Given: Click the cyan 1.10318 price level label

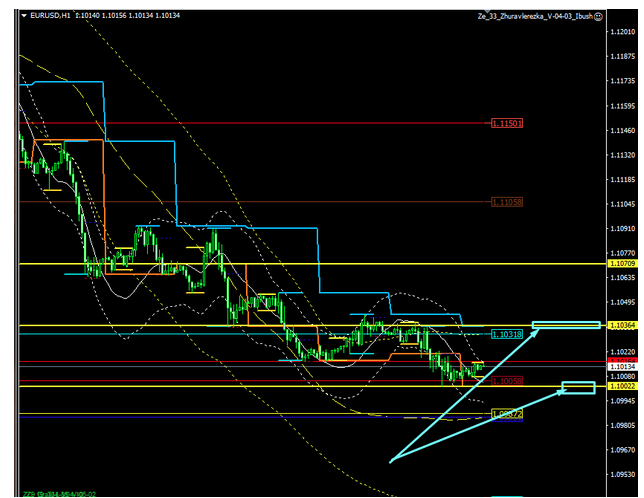Looking at the screenshot, I should (x=507, y=333).
